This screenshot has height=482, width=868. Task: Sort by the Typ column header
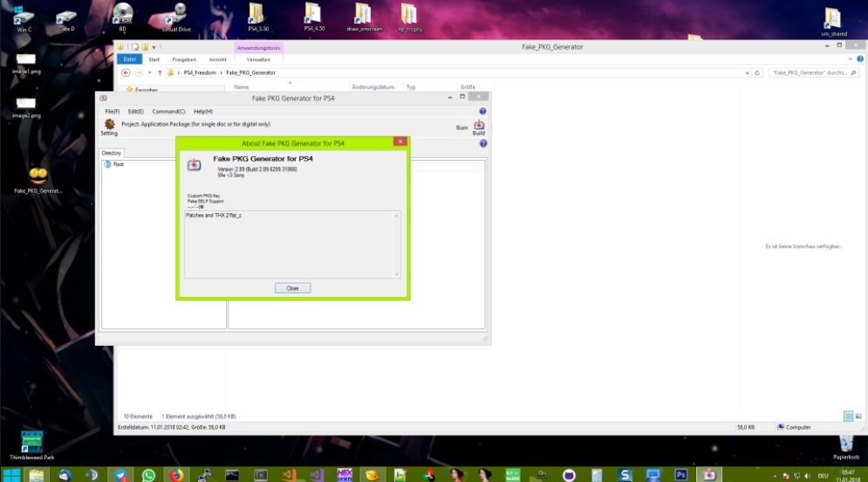[x=411, y=87]
